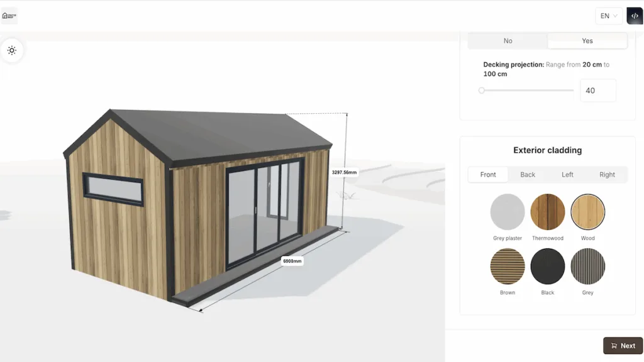Choose the Thermowood cladding swatch
The width and height of the screenshot is (644, 362).
point(548,212)
